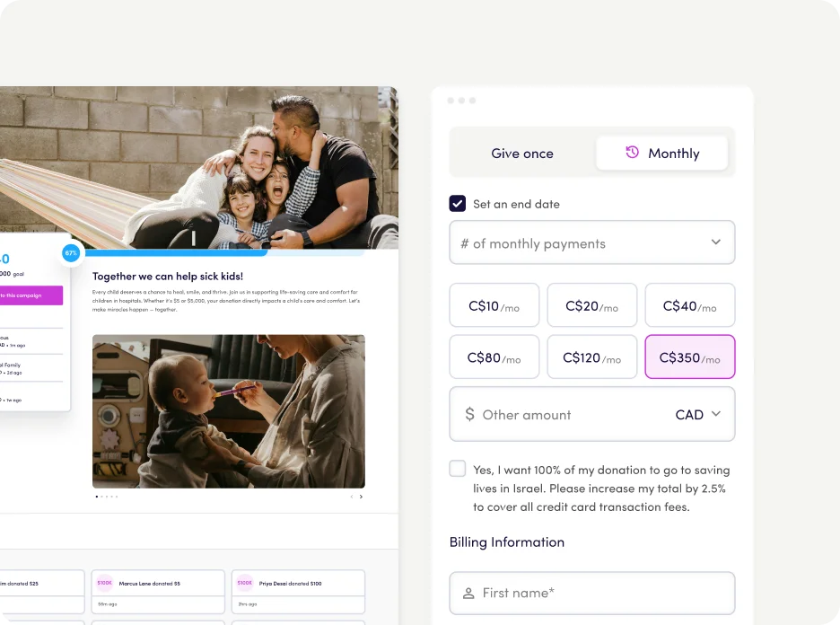Click the 67% progress badge
840x625 pixels.
tap(71, 253)
